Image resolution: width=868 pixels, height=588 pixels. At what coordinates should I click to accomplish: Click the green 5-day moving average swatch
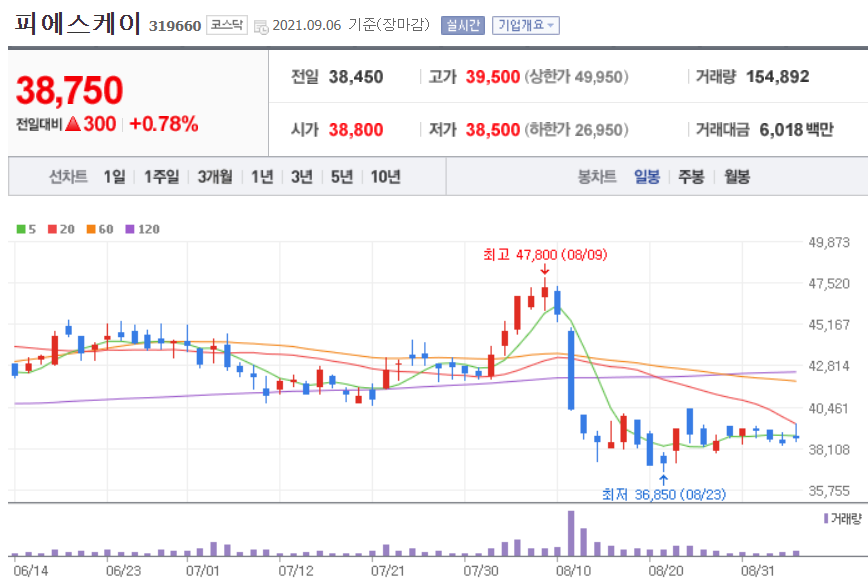pos(21,229)
